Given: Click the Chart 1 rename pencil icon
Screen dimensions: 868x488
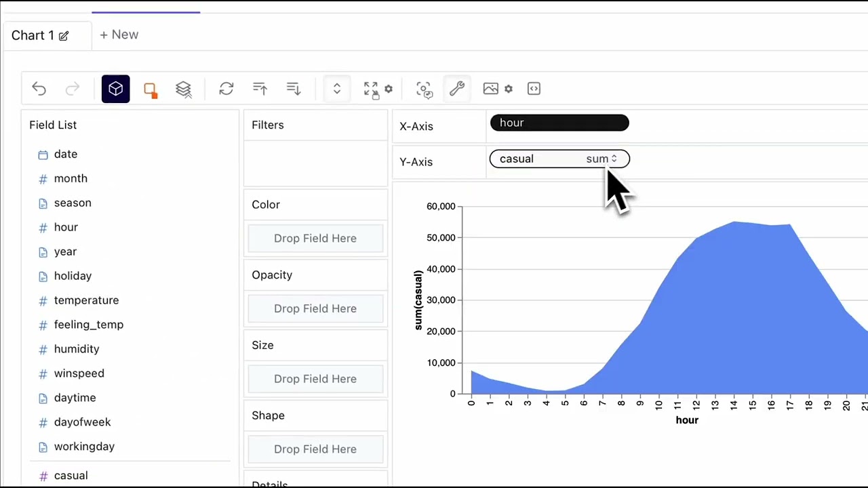Looking at the screenshot, I should point(64,36).
